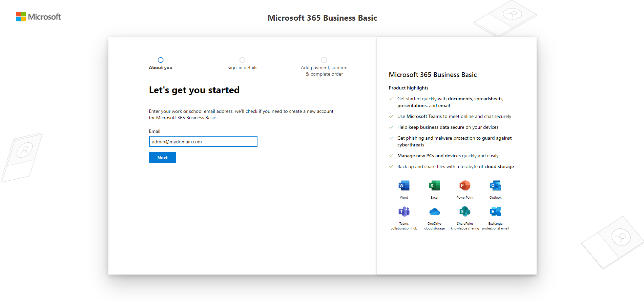
Task: Click the 'Excel' label under its icon
Action: pyautogui.click(x=434, y=198)
